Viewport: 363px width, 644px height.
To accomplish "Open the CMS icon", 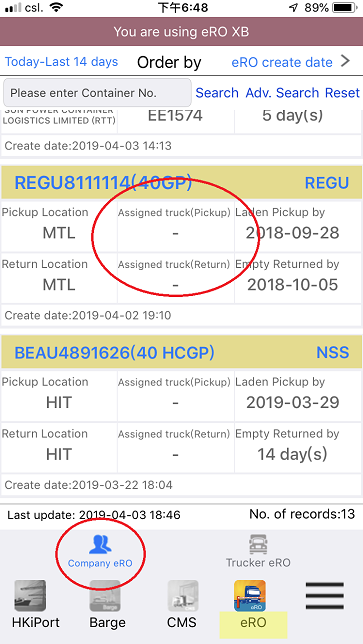I will pyautogui.click(x=183, y=596).
